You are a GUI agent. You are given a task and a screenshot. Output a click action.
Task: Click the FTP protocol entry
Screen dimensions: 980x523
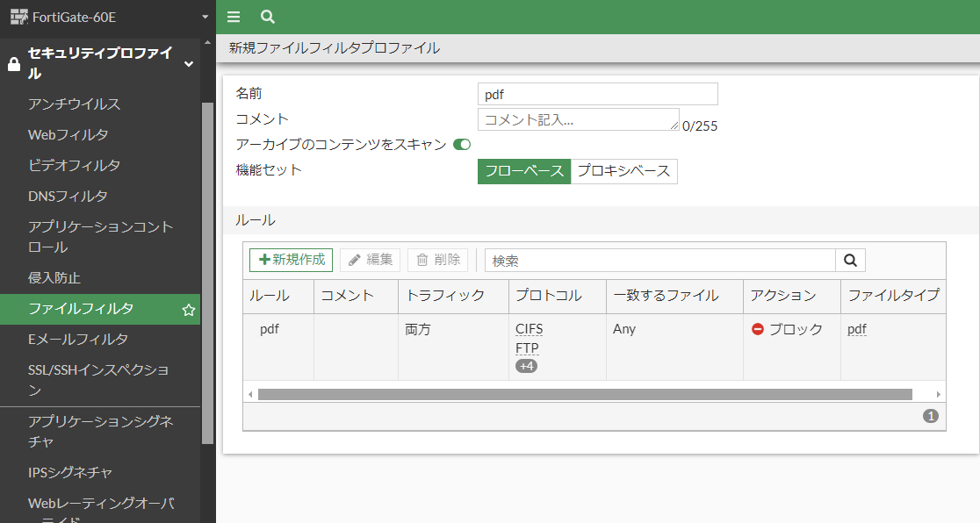pyautogui.click(x=527, y=348)
